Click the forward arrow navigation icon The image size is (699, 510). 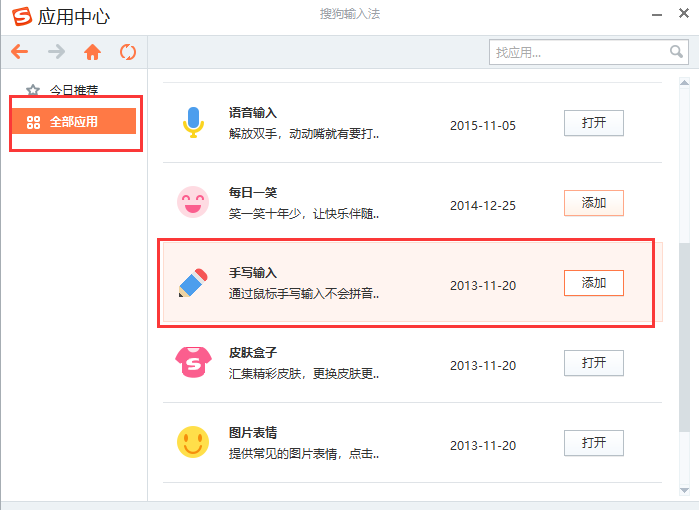click(x=56, y=52)
